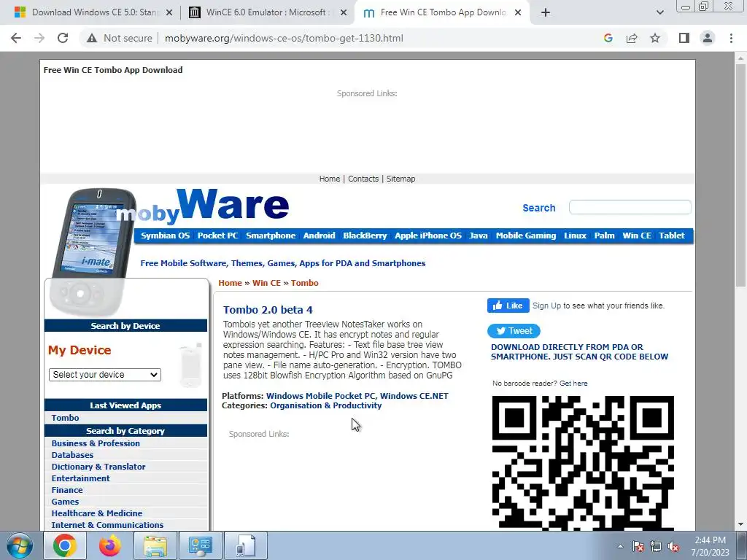Close the Download Windows CE 5.0 tab

coord(169,13)
